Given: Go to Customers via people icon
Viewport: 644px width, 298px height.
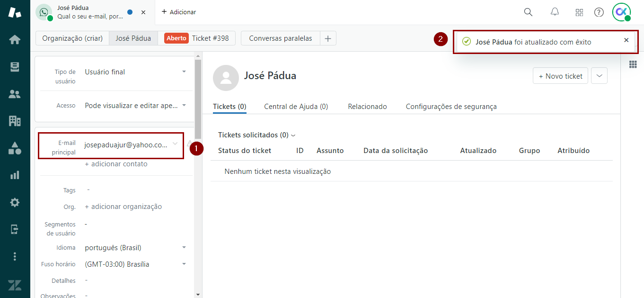Looking at the screenshot, I should 15,94.
